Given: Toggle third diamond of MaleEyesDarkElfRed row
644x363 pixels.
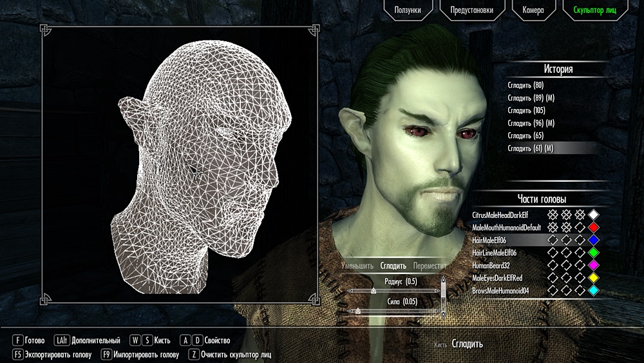Looking at the screenshot, I should (580, 278).
